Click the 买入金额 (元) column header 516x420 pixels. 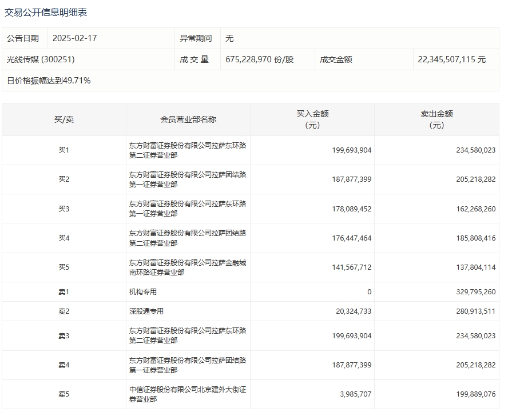pos(312,119)
